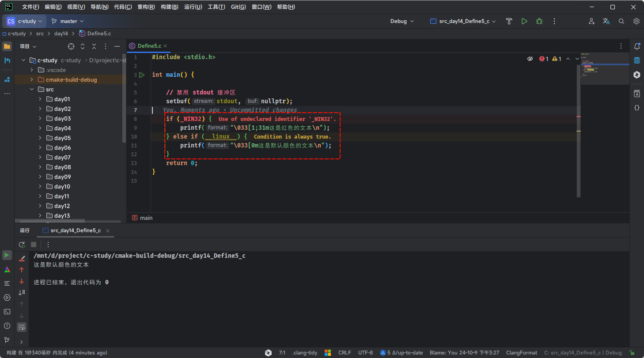
Task: Start debugging with the bug icon
Action: (x=539, y=21)
